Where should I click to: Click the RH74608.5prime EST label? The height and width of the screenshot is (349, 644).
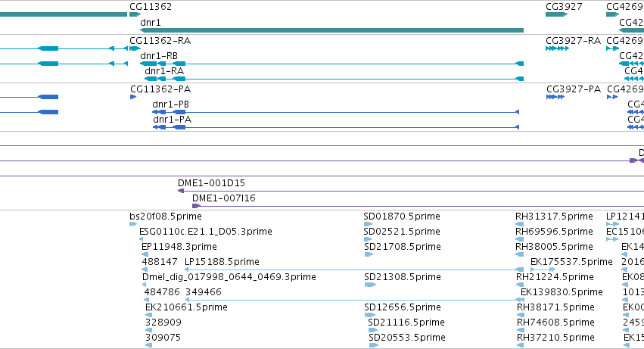tap(555, 323)
